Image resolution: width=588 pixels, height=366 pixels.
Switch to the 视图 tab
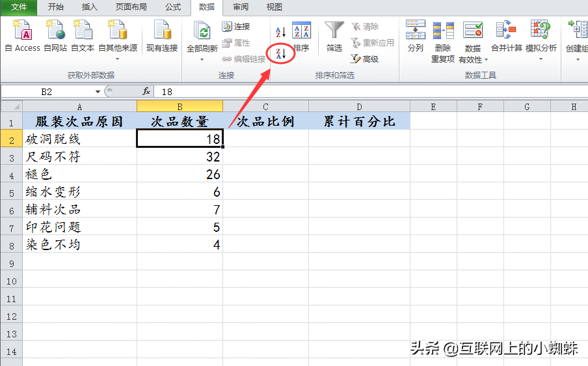pos(274,7)
